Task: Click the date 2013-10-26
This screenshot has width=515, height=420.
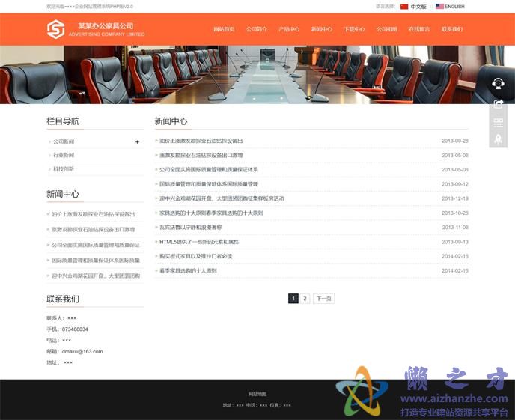Action: tap(455, 213)
